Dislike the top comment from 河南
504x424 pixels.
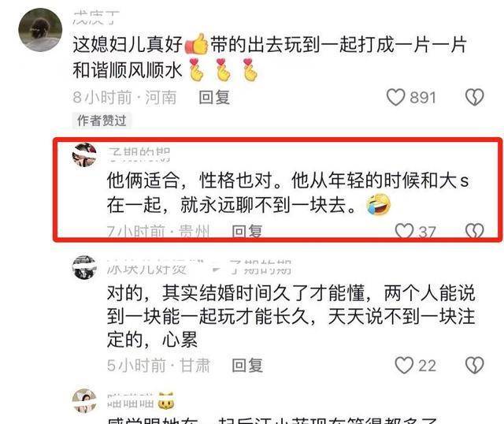pos(474,97)
